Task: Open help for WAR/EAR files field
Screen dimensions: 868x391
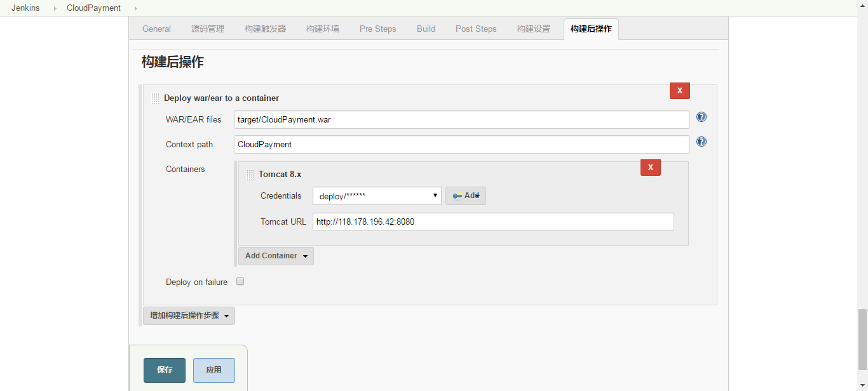Action: tap(702, 117)
